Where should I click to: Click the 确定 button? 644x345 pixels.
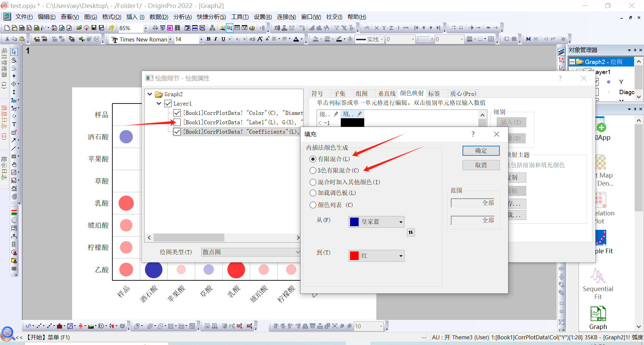click(x=481, y=151)
